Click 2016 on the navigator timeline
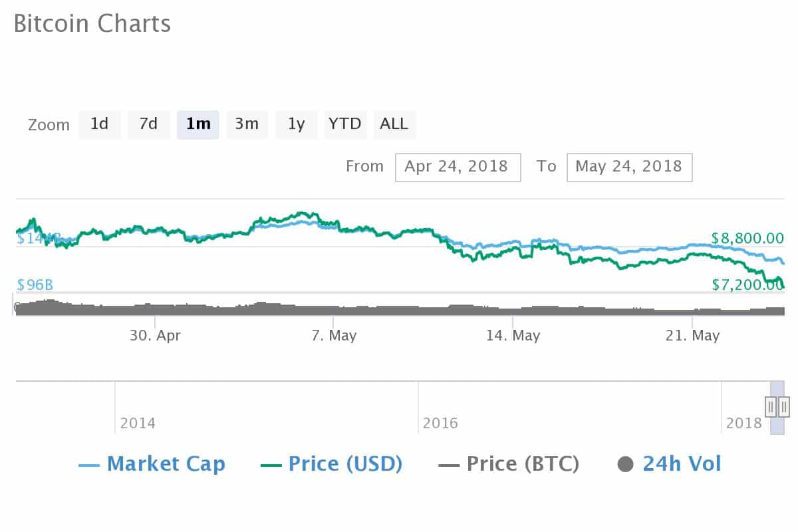Image resolution: width=798 pixels, height=532 pixels. (x=441, y=423)
